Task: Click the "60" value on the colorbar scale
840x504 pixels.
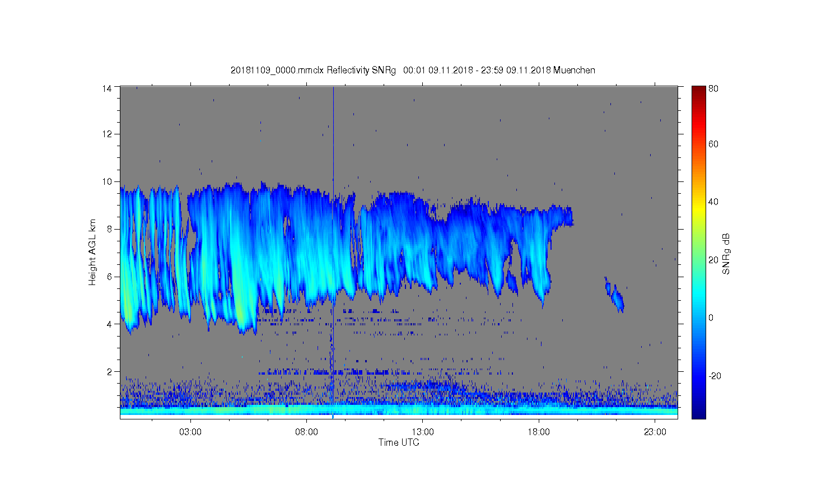Action: [713, 144]
